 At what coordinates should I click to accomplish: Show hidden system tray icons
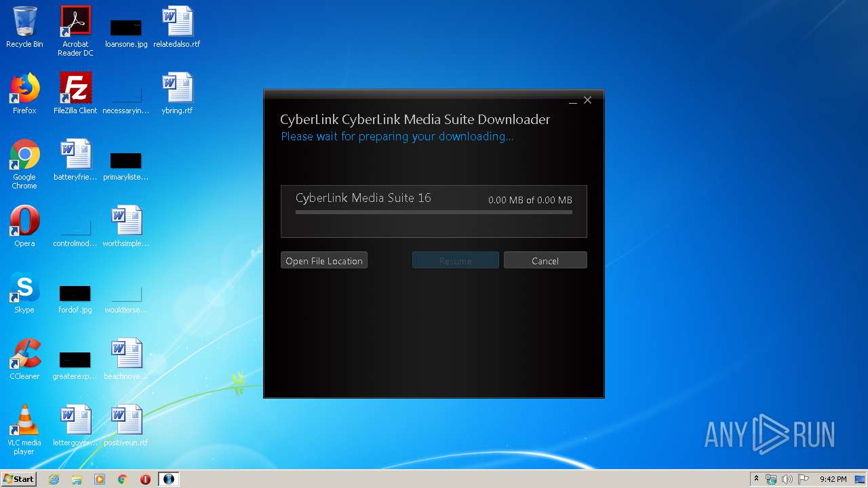point(756,479)
